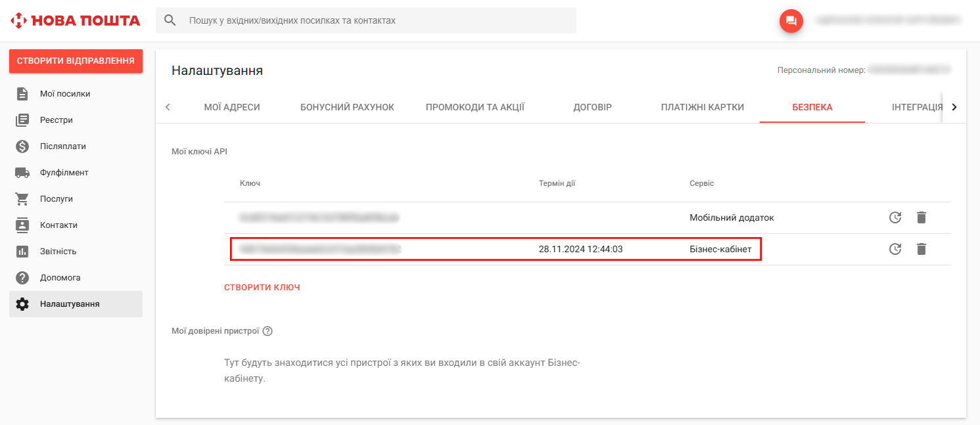Click the Контакти person icon
Screen dimensions: 980x425
pos(22,225)
